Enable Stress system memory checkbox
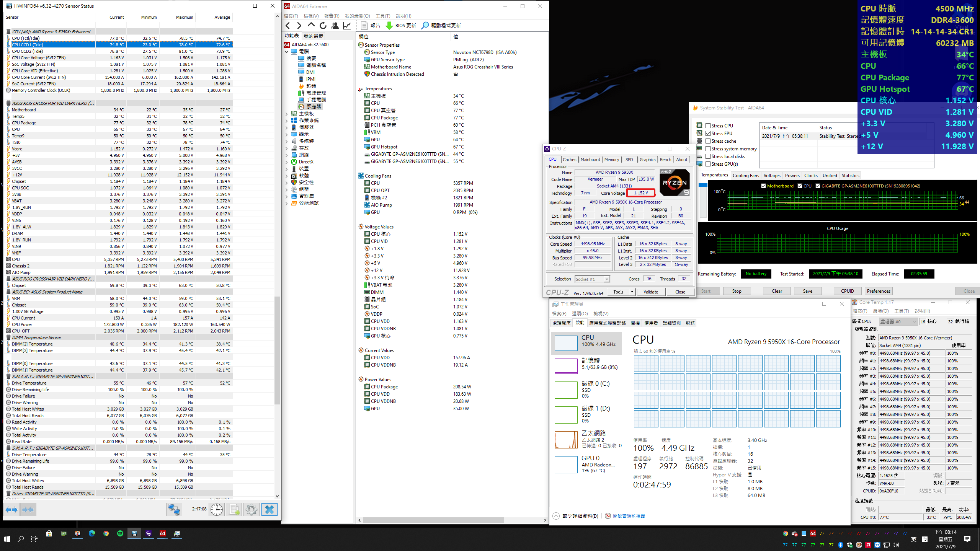This screenshot has width=980, height=551. pyautogui.click(x=708, y=148)
